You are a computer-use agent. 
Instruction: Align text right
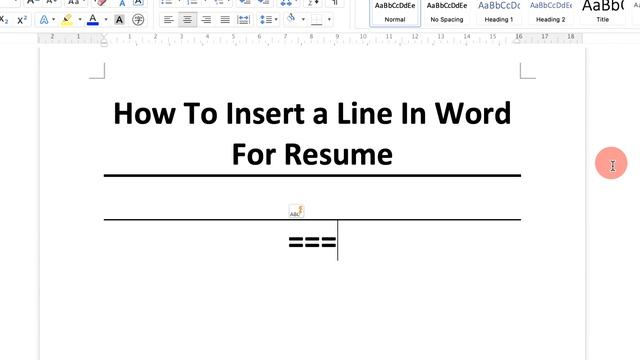pyautogui.click(x=206, y=20)
